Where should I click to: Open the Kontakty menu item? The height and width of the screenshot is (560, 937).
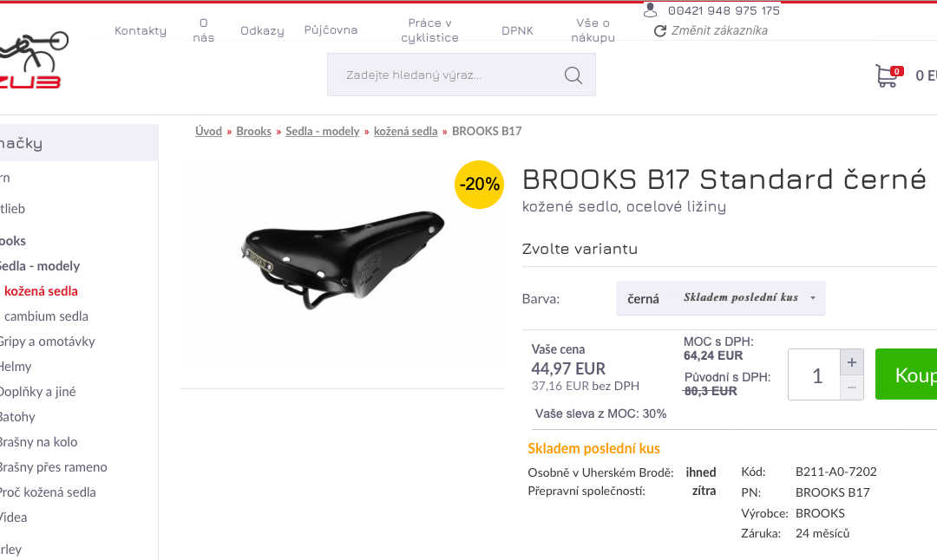click(141, 30)
